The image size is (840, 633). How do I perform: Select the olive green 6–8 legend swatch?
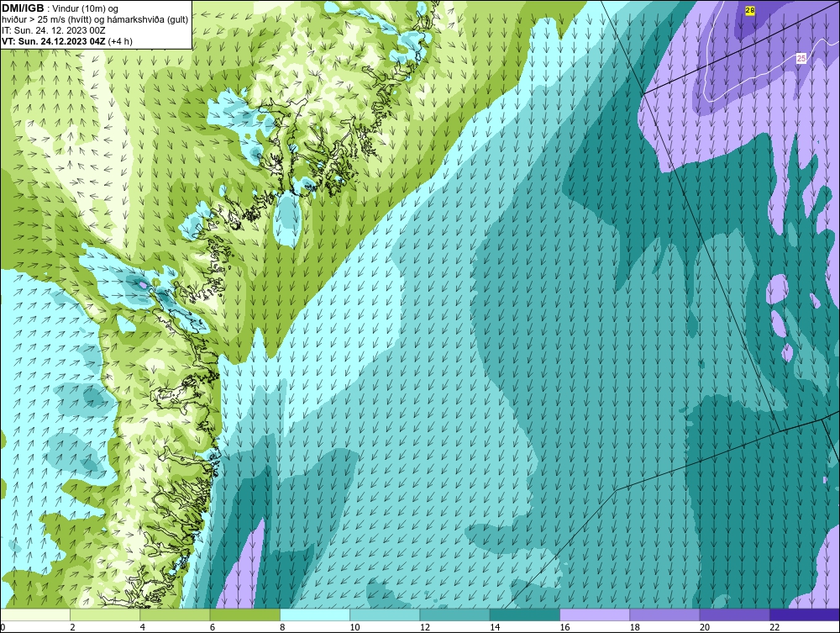tap(244, 615)
